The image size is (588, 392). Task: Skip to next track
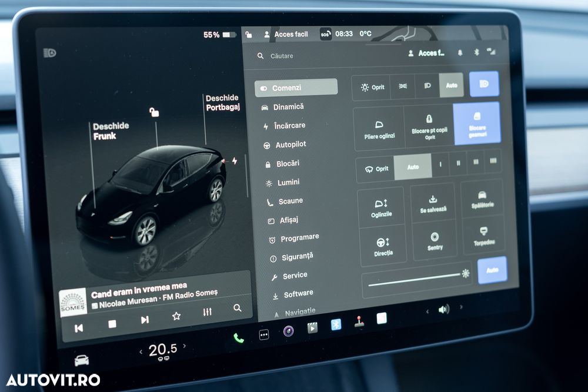tap(145, 320)
